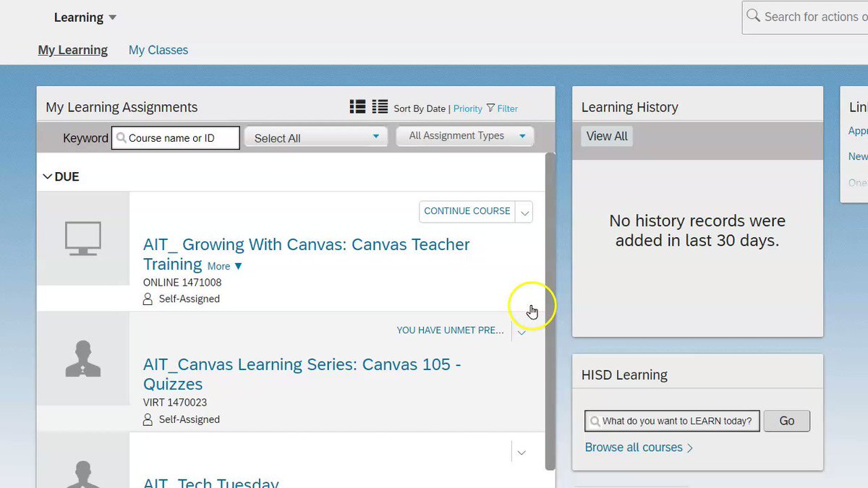Open the Tech Tuesday action dropdown
The height and width of the screenshot is (488, 868).
pos(522,452)
